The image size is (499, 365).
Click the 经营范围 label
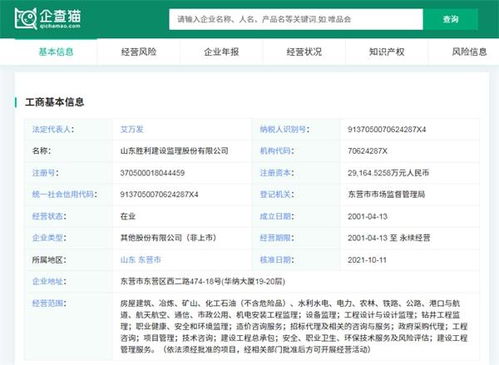click(x=49, y=303)
